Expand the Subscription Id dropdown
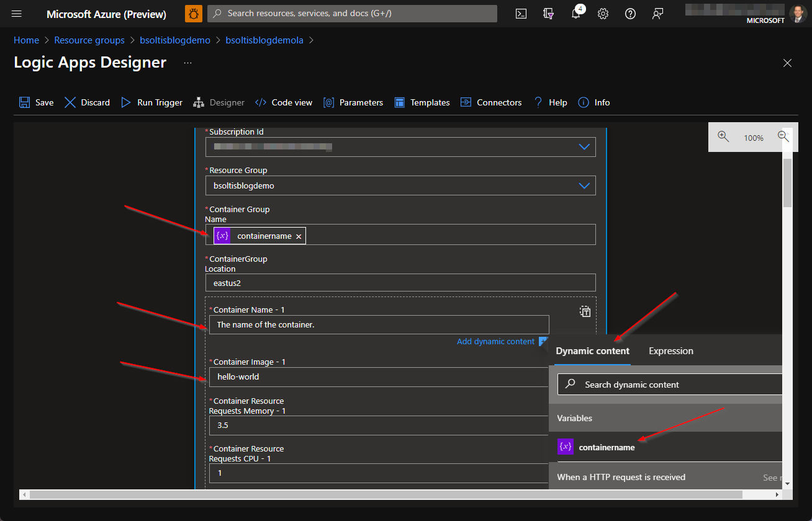Screen dimensions: 812x521 (x=584, y=147)
